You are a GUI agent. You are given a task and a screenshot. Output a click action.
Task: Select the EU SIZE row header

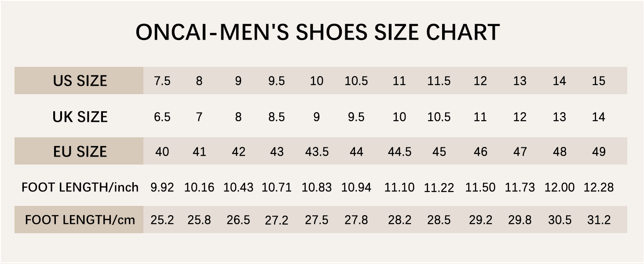(80, 152)
